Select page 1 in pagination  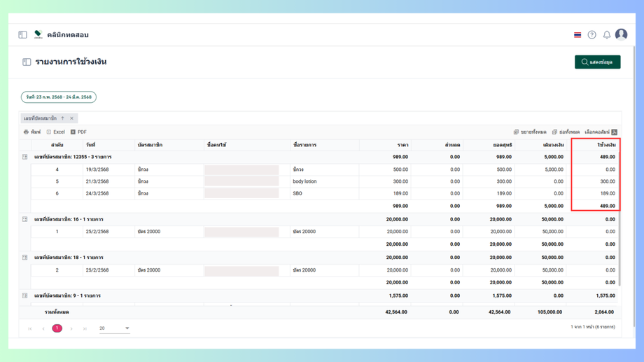[57, 328]
